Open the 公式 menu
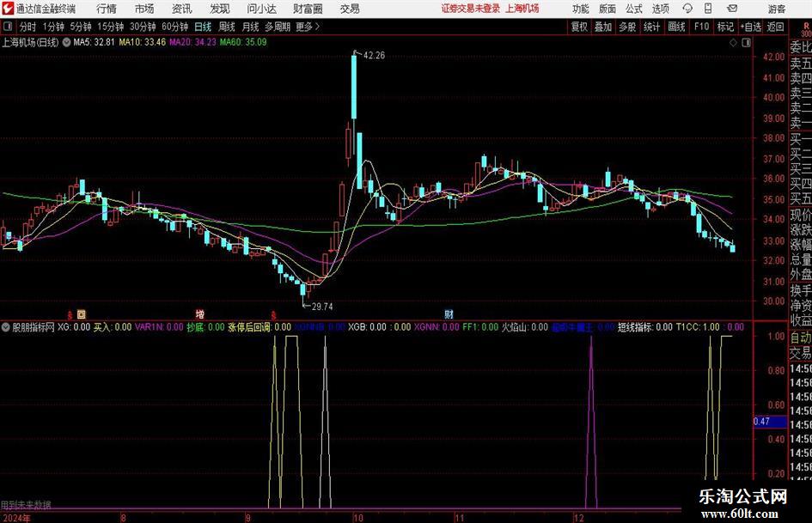812x523 pixels. point(633,9)
